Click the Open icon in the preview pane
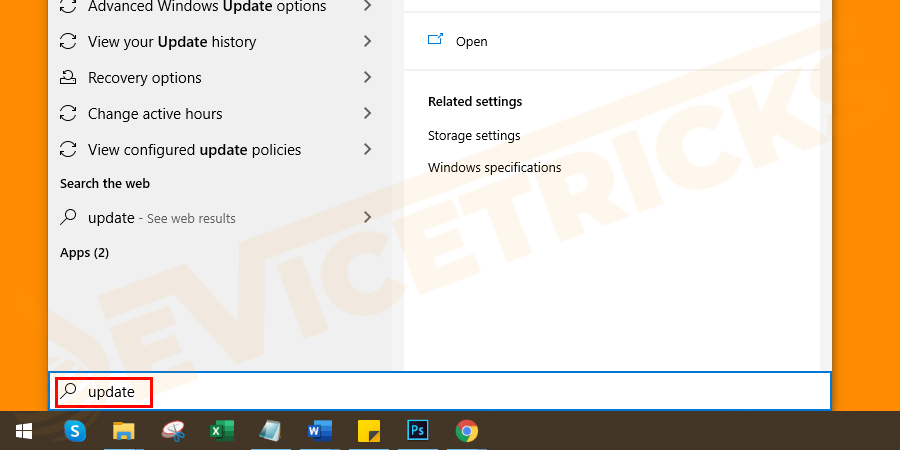This screenshot has width=900, height=450. tap(435, 40)
